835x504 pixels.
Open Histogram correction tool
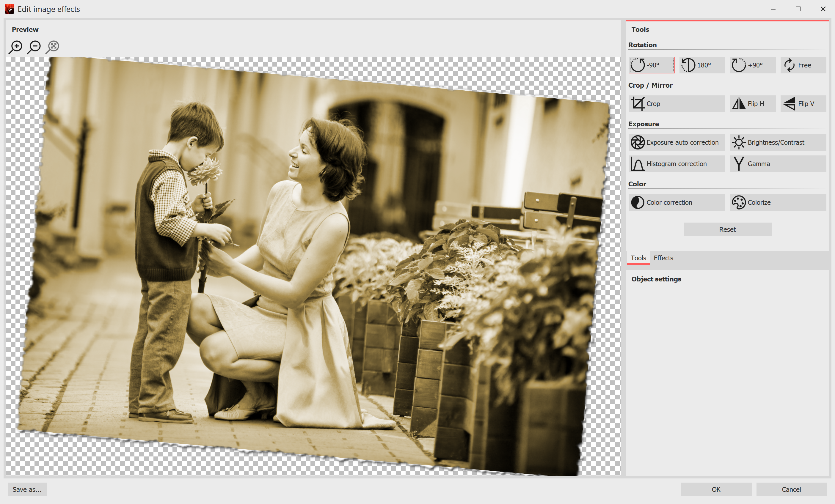[x=677, y=163]
